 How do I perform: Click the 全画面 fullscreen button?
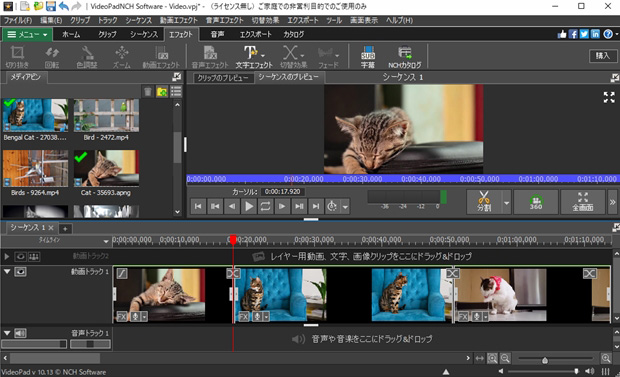click(x=583, y=202)
